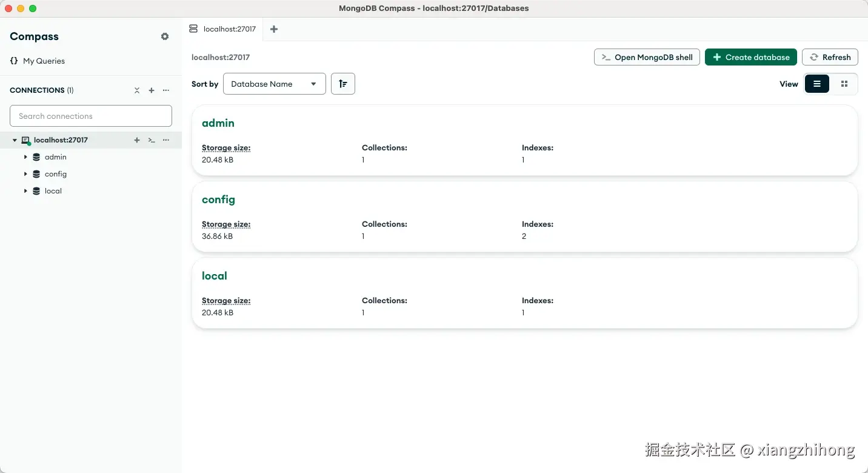The height and width of the screenshot is (473, 868).
Task: Open a new tab with the plus button
Action: click(x=274, y=29)
